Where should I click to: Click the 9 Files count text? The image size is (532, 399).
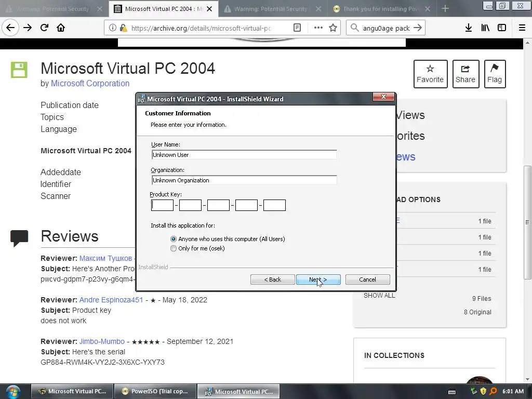click(x=482, y=299)
